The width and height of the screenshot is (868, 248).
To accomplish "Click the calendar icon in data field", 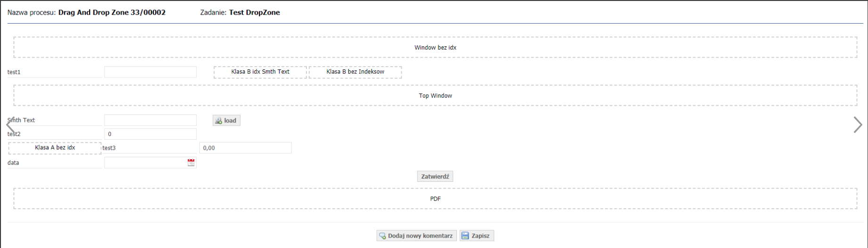I will [x=191, y=162].
